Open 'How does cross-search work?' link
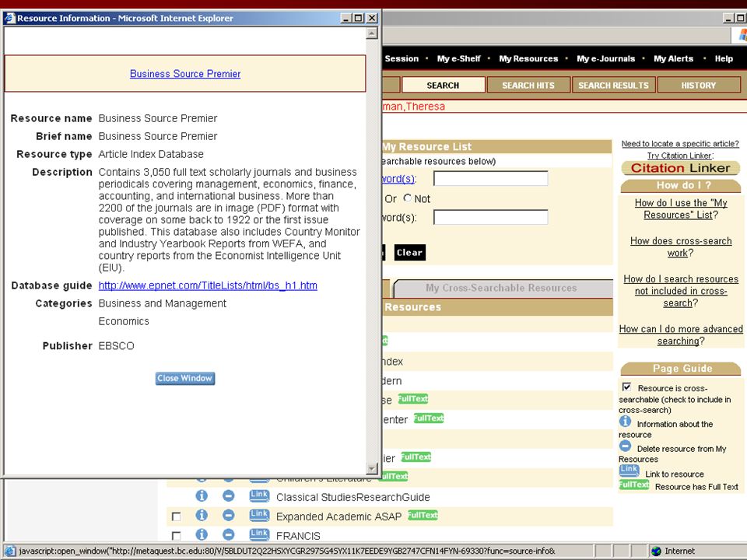This screenshot has width=747, height=560. 681,247
